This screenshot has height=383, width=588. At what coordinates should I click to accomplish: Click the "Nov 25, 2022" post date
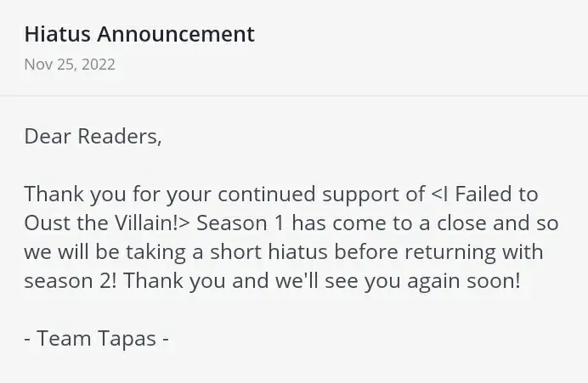[x=70, y=65]
